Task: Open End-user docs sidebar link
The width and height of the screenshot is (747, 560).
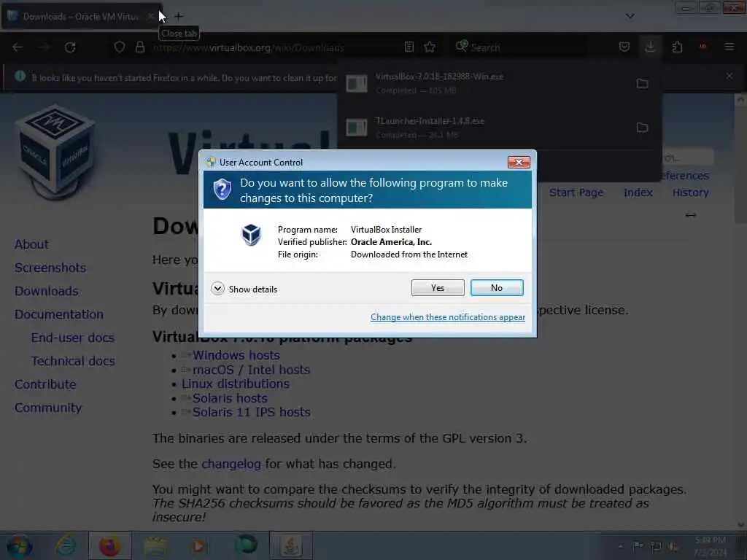Action: 72,338
